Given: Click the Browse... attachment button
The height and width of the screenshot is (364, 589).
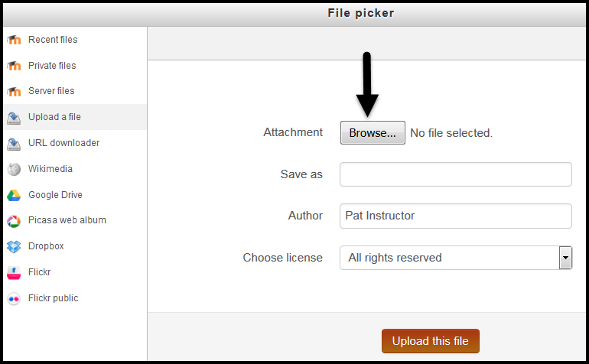Looking at the screenshot, I should (373, 132).
